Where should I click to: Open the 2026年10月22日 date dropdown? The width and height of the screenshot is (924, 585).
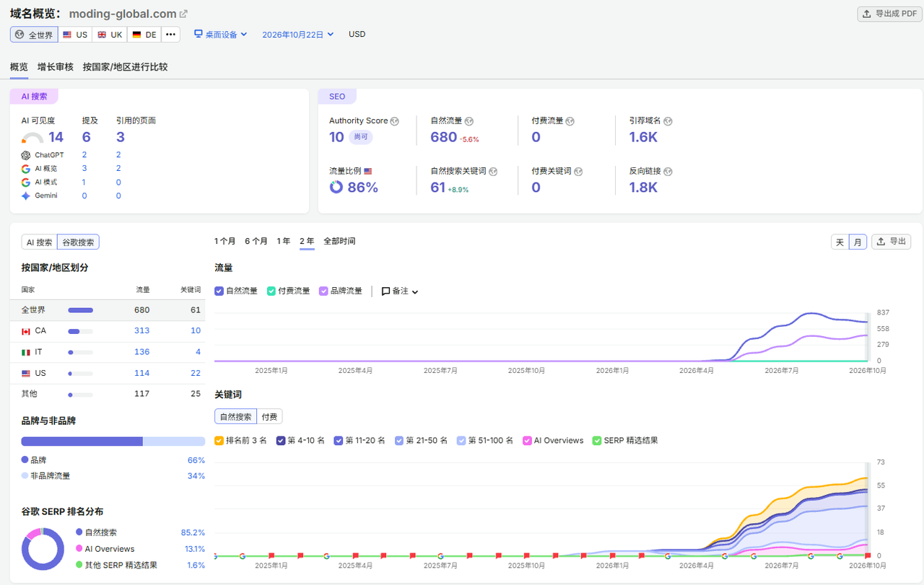click(298, 34)
